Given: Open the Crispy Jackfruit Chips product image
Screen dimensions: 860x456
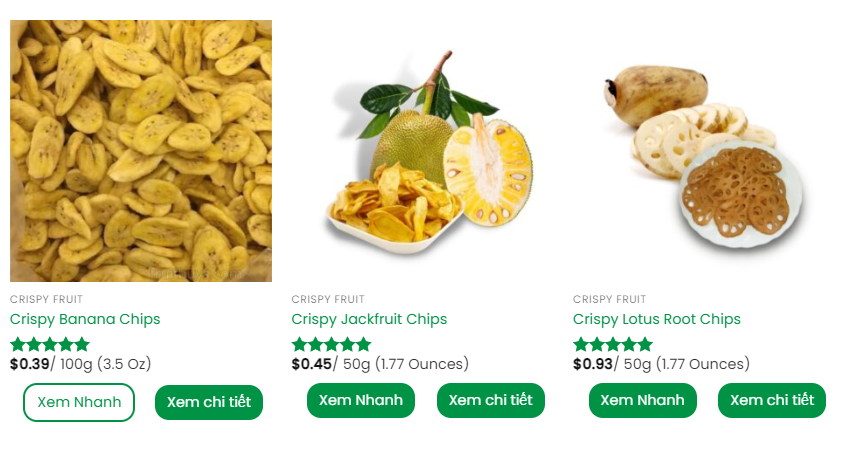Looking at the screenshot, I should point(422,151).
